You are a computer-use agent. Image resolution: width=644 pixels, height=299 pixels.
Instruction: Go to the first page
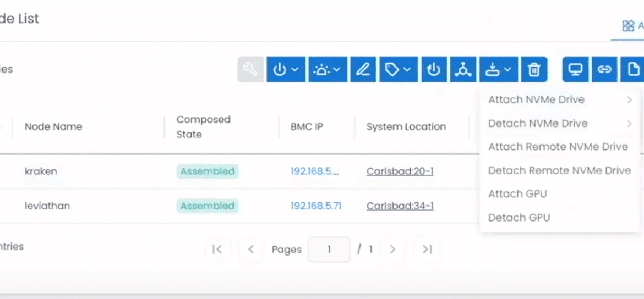217,249
